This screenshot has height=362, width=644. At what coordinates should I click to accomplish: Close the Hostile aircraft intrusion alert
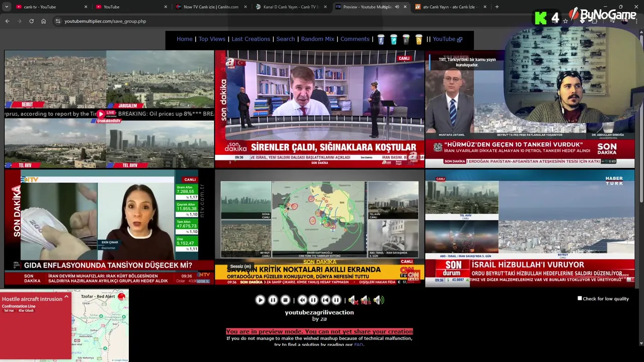click(x=66, y=298)
